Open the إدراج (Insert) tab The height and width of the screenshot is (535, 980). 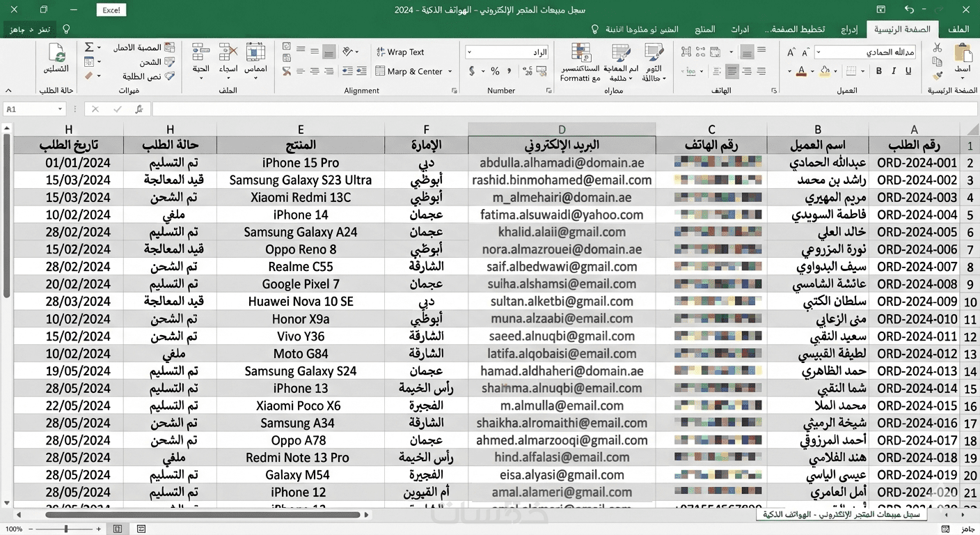(x=849, y=29)
